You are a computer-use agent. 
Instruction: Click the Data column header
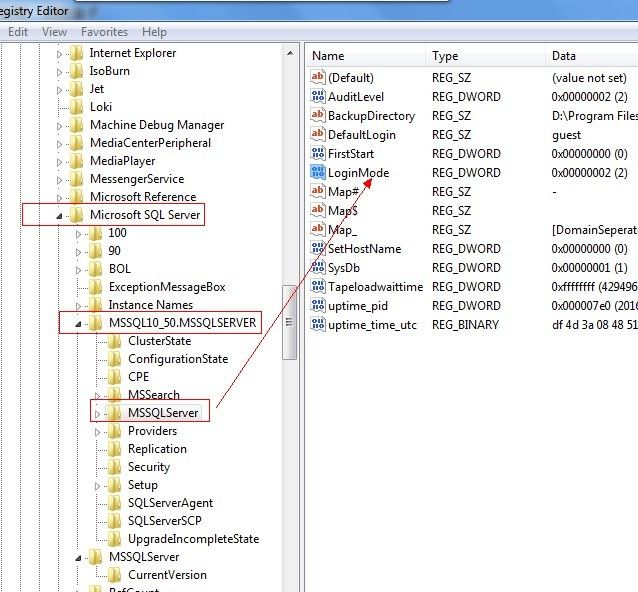592,56
